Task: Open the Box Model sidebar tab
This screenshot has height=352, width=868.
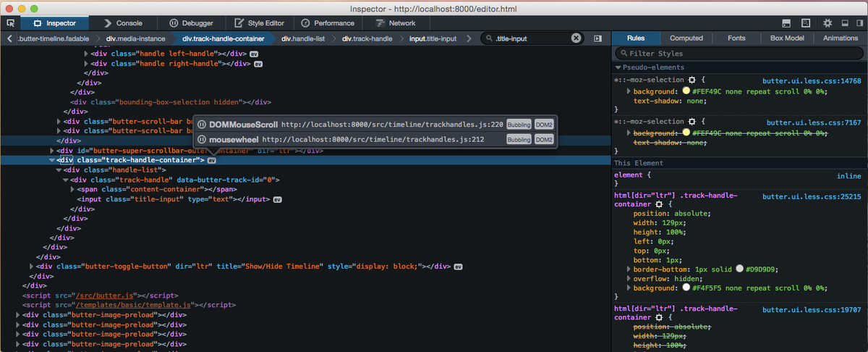Action: [787, 38]
